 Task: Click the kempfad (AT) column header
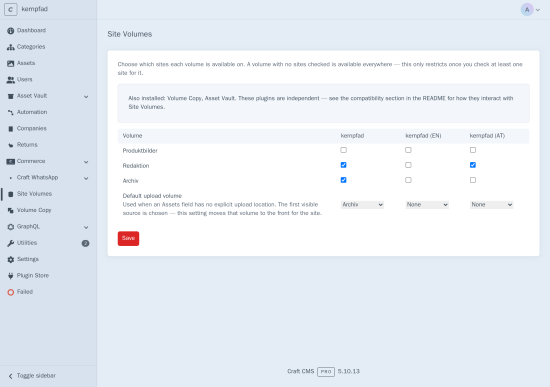[x=487, y=136]
